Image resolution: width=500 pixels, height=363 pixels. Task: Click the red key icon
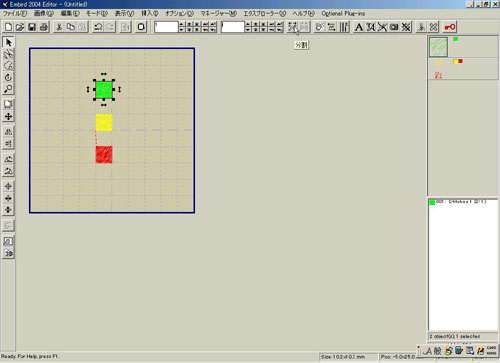450,27
